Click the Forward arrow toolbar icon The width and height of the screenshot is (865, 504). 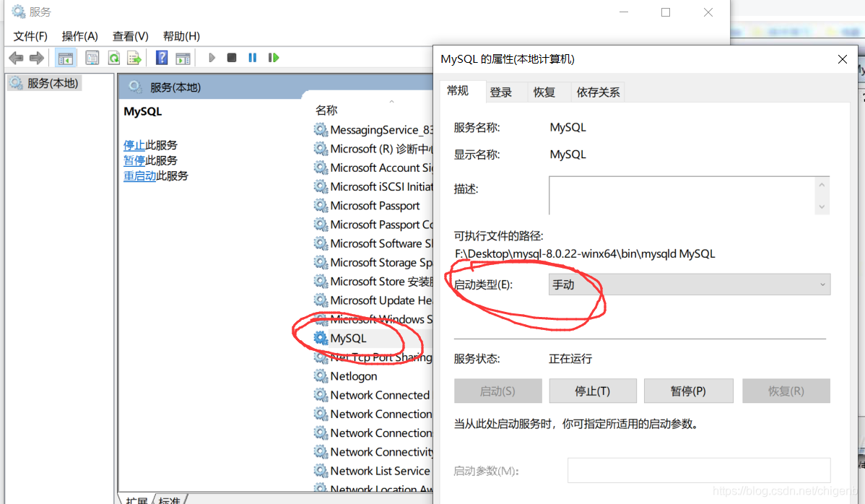coord(36,57)
